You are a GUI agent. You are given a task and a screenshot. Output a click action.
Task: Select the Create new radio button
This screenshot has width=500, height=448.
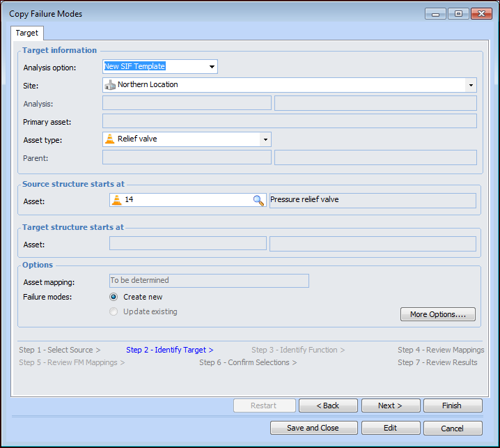coord(114,297)
